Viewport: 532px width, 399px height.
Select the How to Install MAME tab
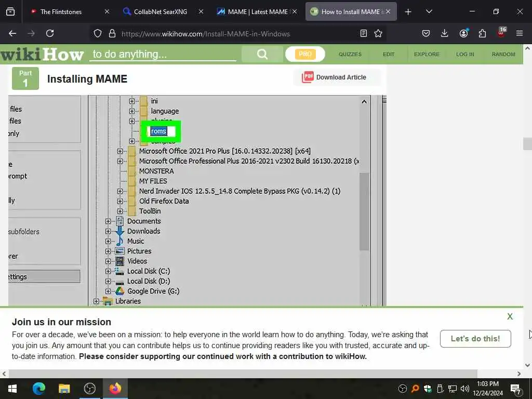pyautogui.click(x=351, y=11)
